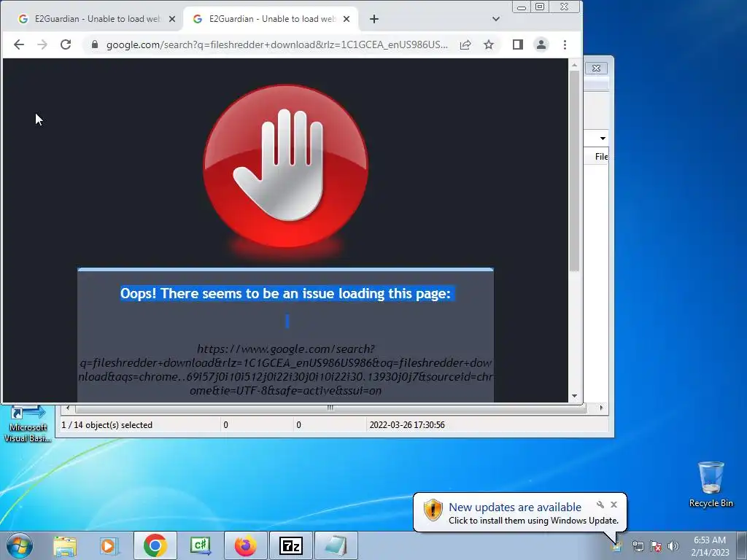View site information via the lock icon
Image resolution: width=747 pixels, height=560 pixels.
click(x=95, y=44)
